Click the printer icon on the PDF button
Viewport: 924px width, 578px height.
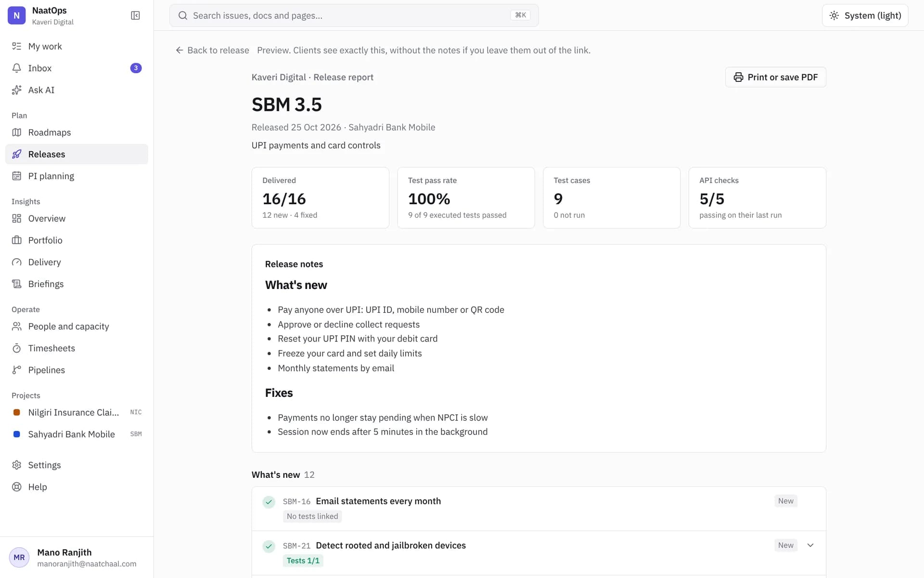pos(738,77)
